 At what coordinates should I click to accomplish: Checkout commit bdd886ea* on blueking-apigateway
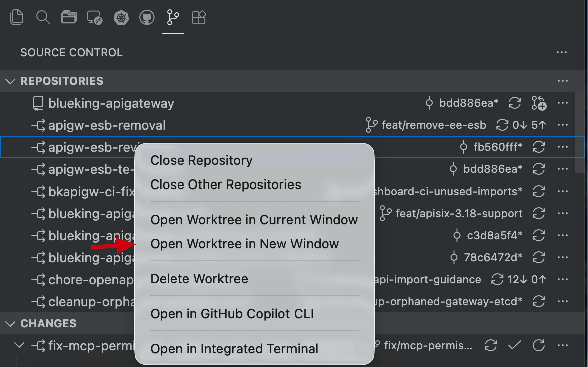462,103
